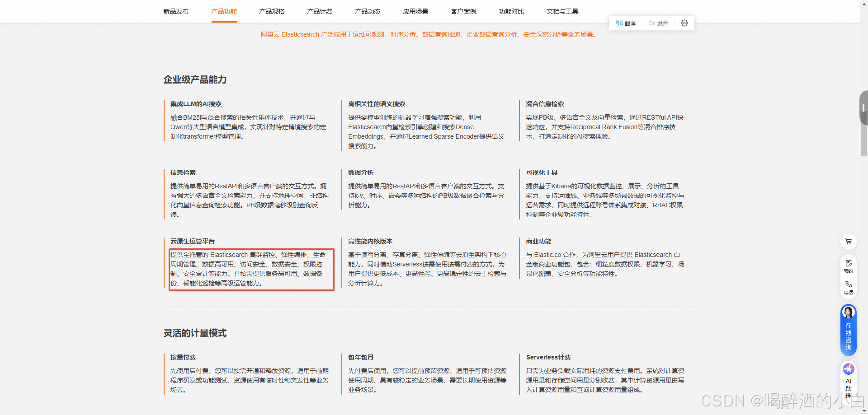Screen dimensions: 868x415
Task: Click the 灵活的计量模式 section title
Action: click(x=195, y=333)
